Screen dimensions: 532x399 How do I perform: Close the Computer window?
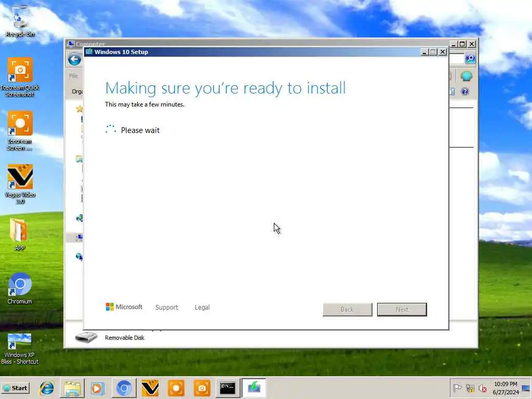coord(472,44)
